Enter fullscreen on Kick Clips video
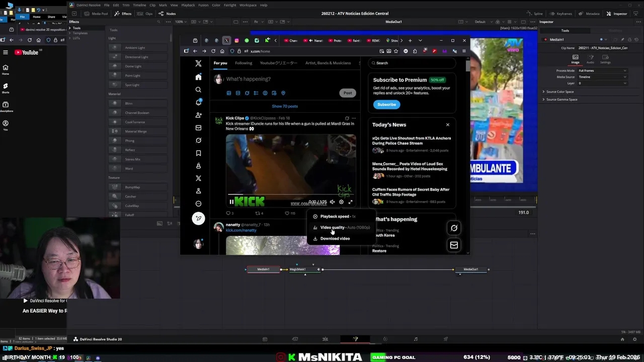Image resolution: width=644 pixels, height=362 pixels. [x=350, y=202]
